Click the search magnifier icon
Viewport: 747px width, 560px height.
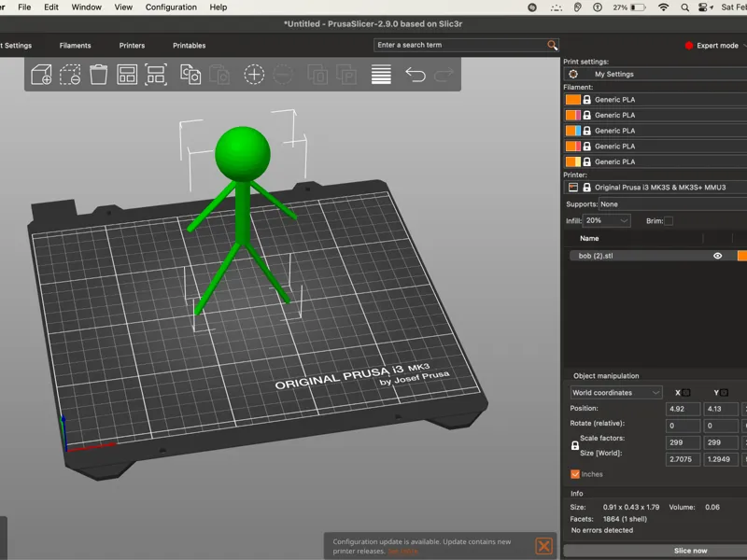click(x=552, y=45)
